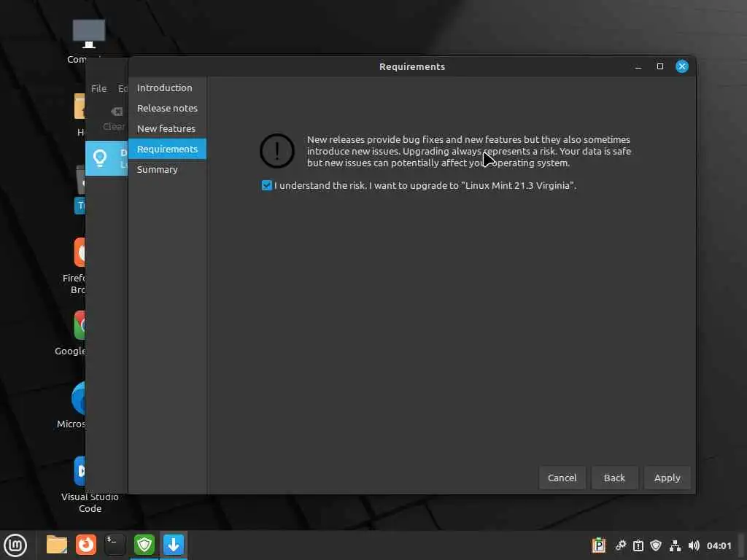Jump to the Summary step
Image resolution: width=747 pixels, height=560 pixels.
point(167,169)
